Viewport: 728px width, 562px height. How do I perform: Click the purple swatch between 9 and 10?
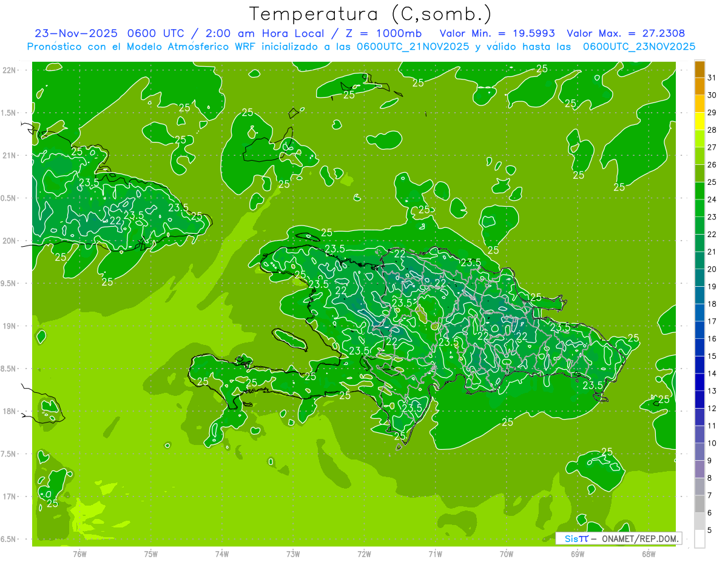(699, 452)
